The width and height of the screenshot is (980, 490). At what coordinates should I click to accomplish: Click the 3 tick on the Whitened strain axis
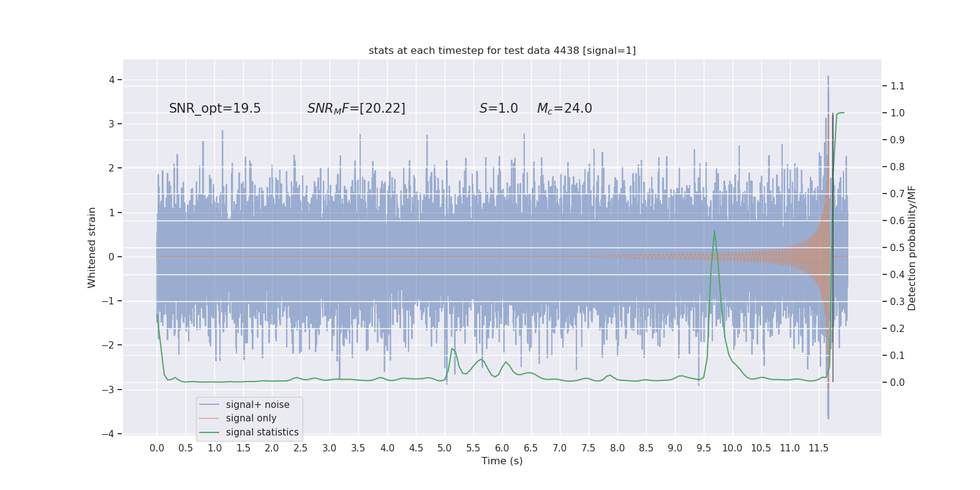[111, 124]
